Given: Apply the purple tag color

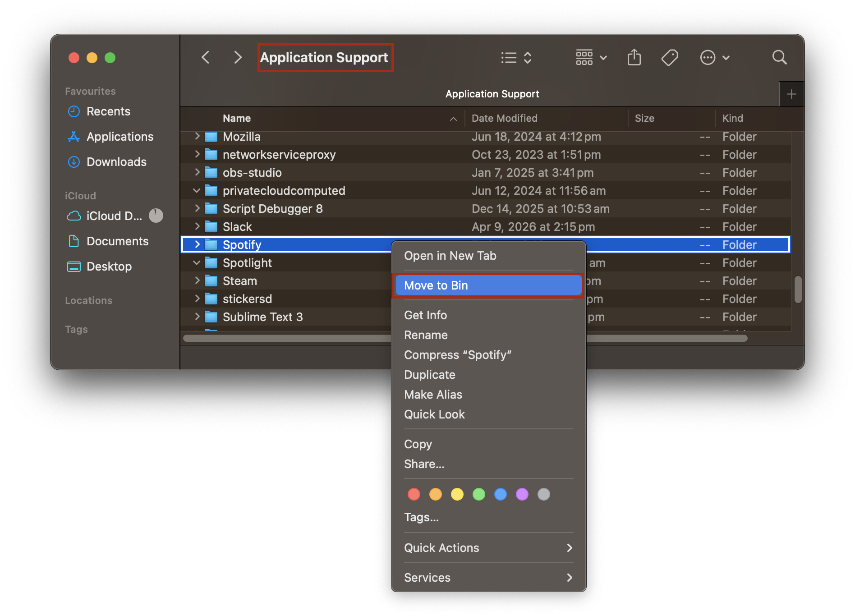Looking at the screenshot, I should (522, 494).
